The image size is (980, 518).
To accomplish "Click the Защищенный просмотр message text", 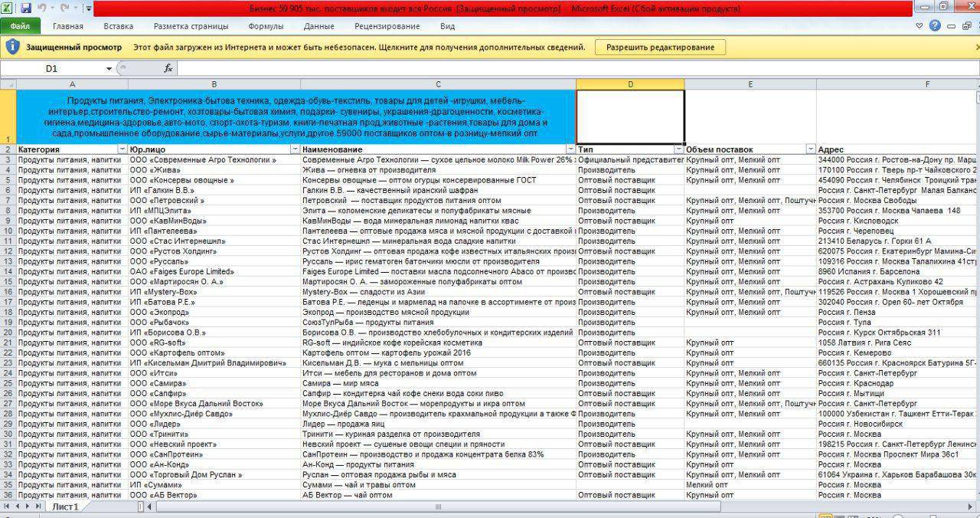I will pyautogui.click(x=73, y=48).
